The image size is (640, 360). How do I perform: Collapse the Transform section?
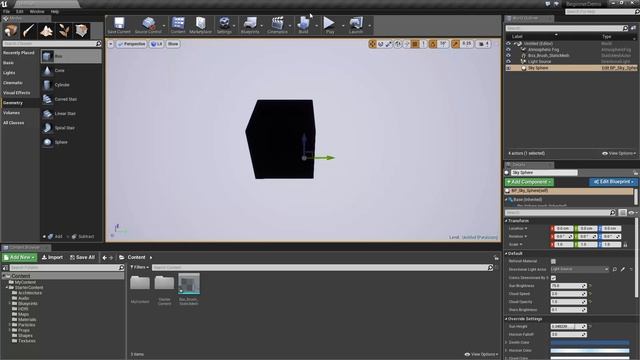[506, 221]
